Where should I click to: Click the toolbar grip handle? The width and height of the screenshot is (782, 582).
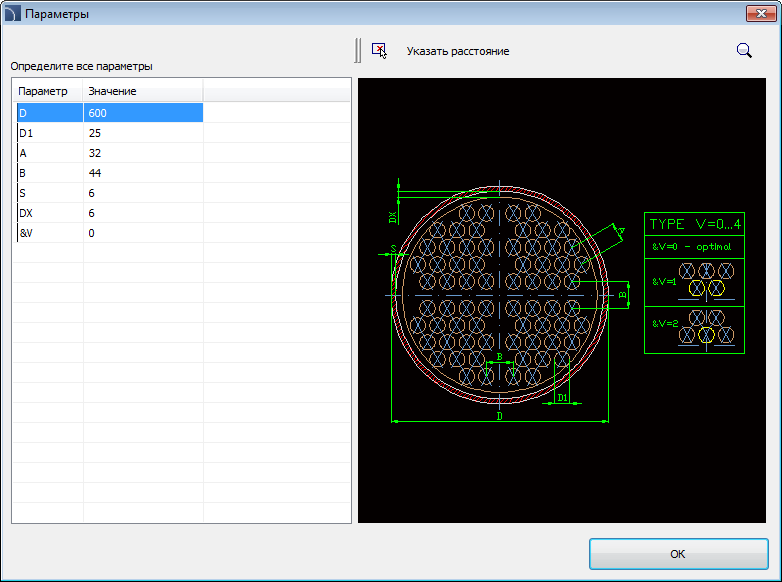tap(358, 50)
